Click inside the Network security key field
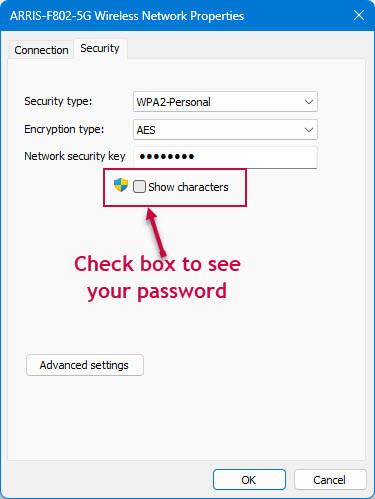Viewport: 375px width, 499px height. click(225, 157)
